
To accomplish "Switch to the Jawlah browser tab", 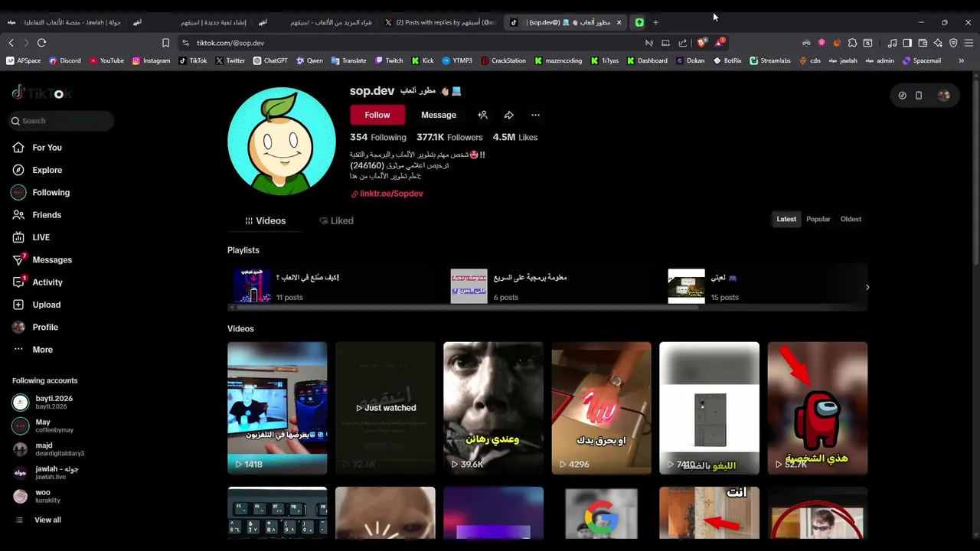I will 64,22.
